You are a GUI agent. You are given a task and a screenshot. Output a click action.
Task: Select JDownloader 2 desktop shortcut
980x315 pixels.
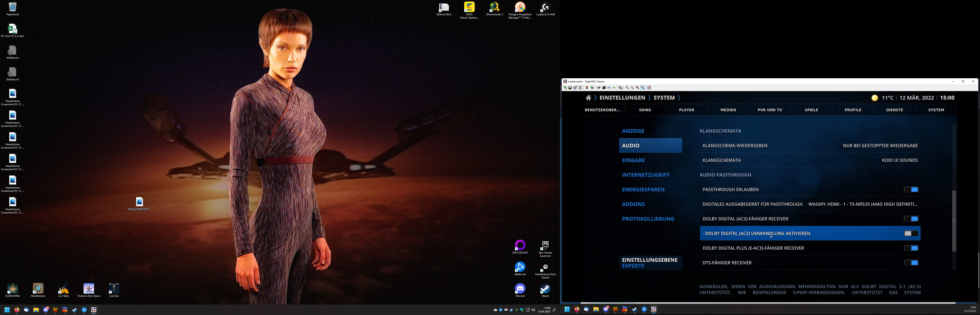coord(495,9)
